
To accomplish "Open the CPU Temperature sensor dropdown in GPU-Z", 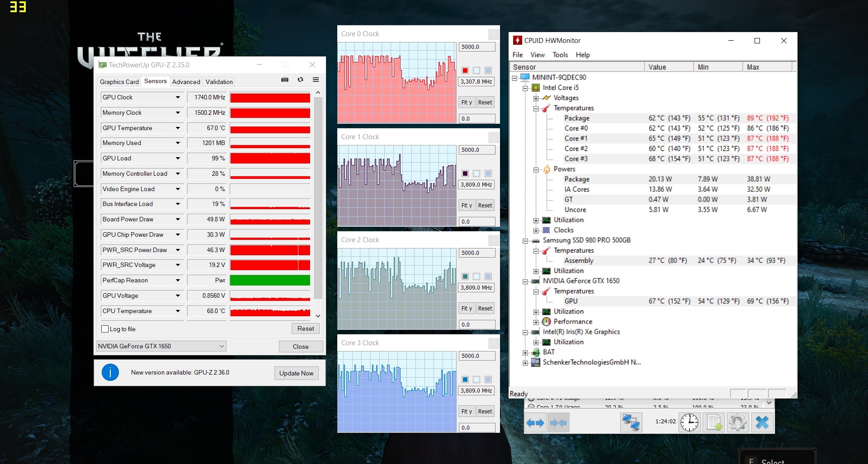I will [x=178, y=311].
